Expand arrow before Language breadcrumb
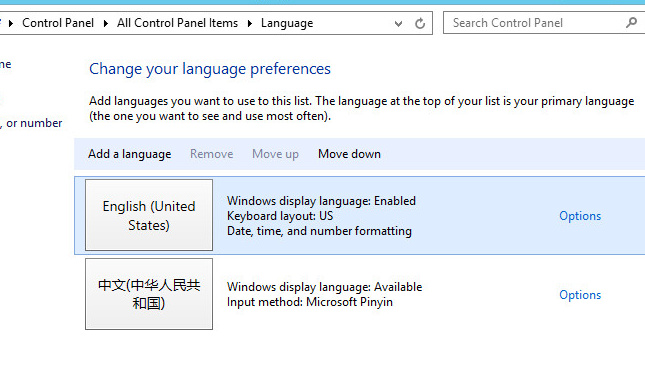The height and width of the screenshot is (370, 645). point(250,23)
